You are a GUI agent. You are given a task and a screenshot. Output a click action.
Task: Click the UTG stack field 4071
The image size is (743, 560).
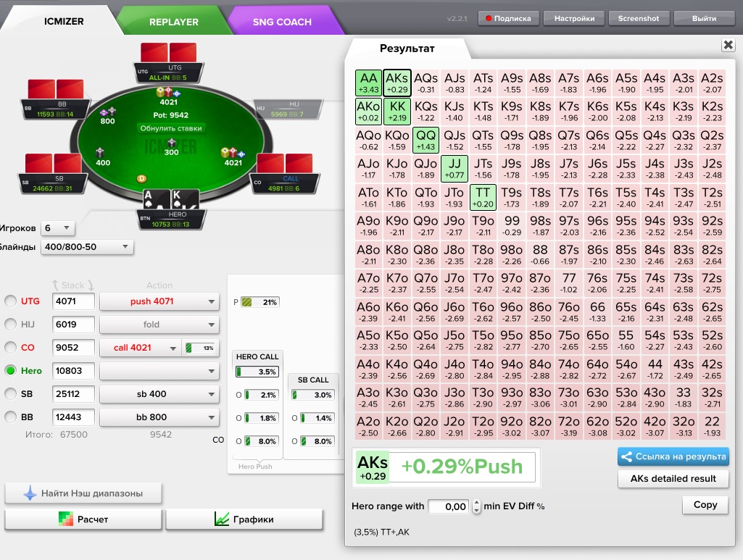tap(73, 301)
